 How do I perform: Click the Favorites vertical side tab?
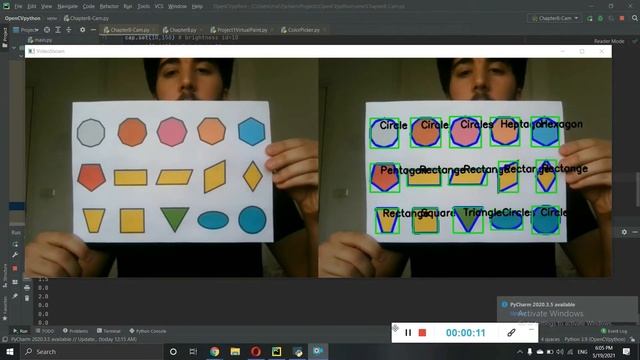click(x=5, y=308)
